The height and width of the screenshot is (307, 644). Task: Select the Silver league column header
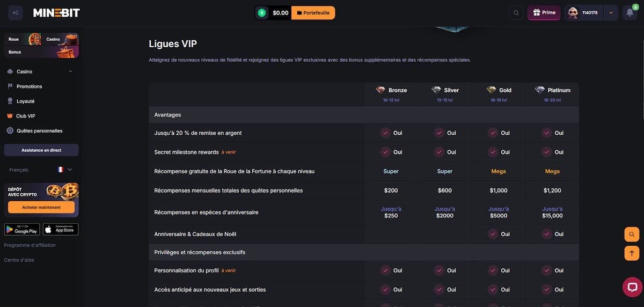click(444, 94)
